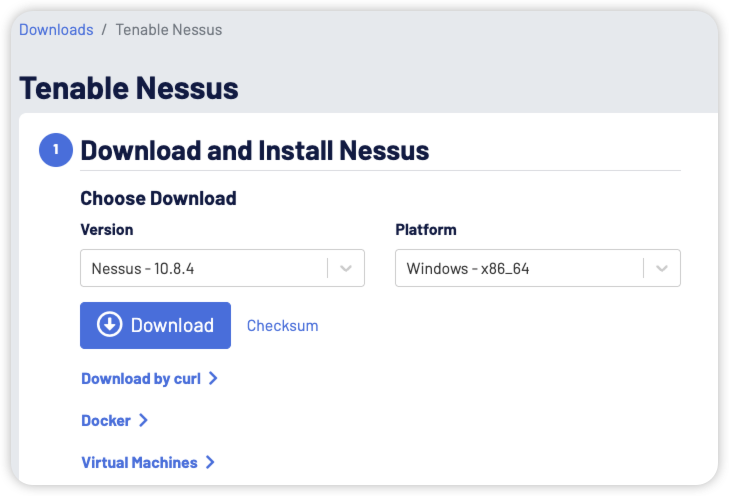Viewport: 729px width, 496px height.
Task: Click the chevron beside Download by curl
Action: pos(213,379)
